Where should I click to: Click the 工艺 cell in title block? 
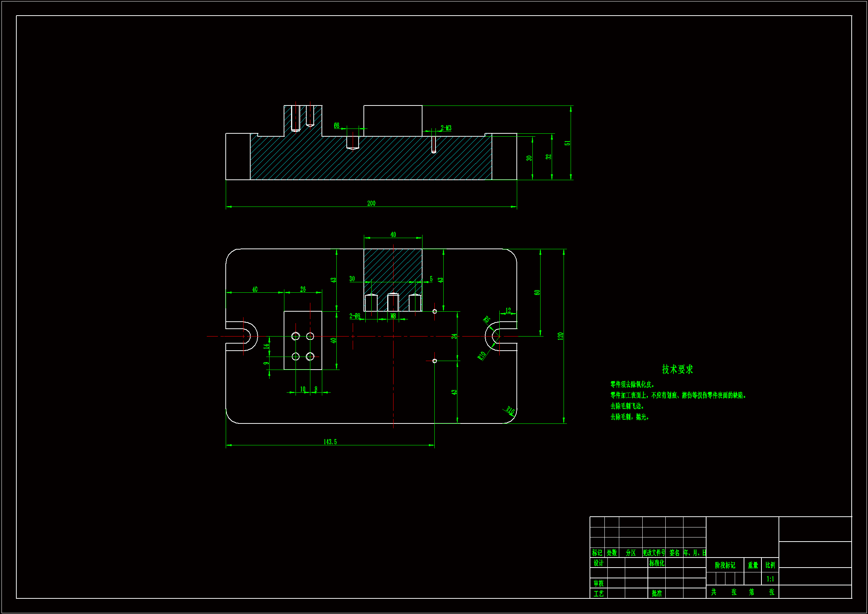[x=598, y=594]
